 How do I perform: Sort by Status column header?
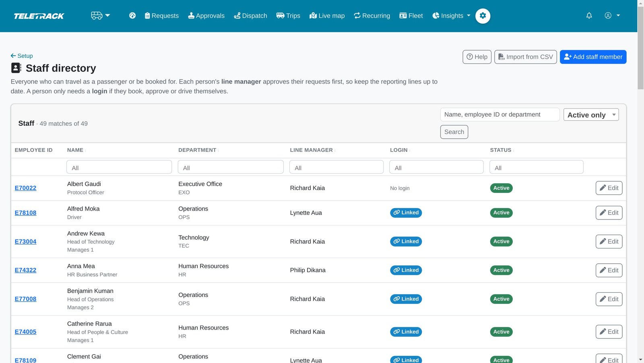point(502,150)
